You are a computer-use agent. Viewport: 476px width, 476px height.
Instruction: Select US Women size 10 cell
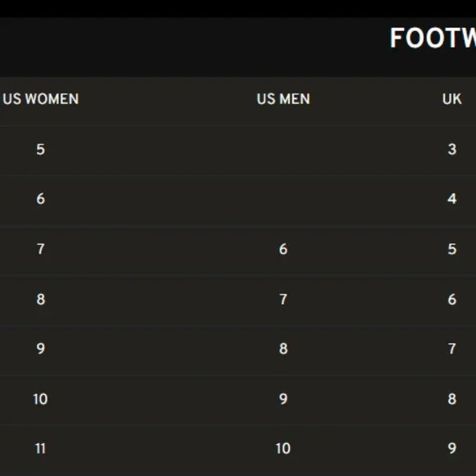40,399
